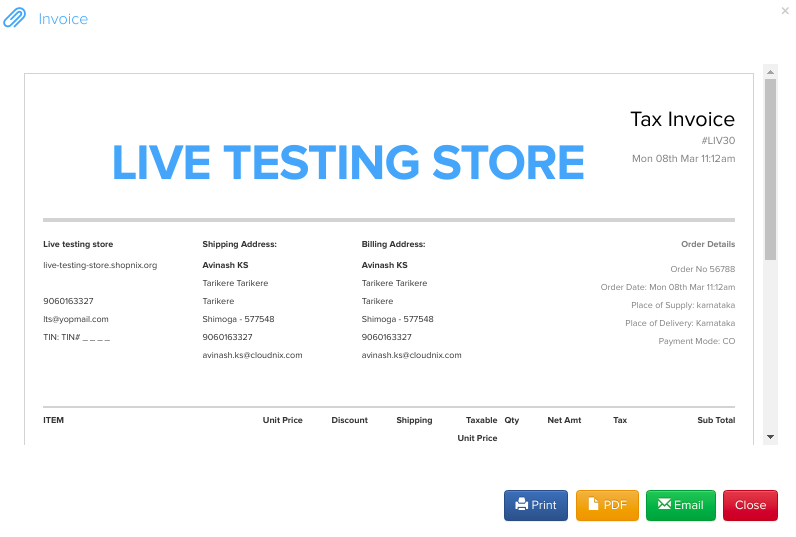Screen dimensions: 796x537
Task: Click billing email avinash.ks@cloudnix.com
Action: pyautogui.click(x=411, y=355)
